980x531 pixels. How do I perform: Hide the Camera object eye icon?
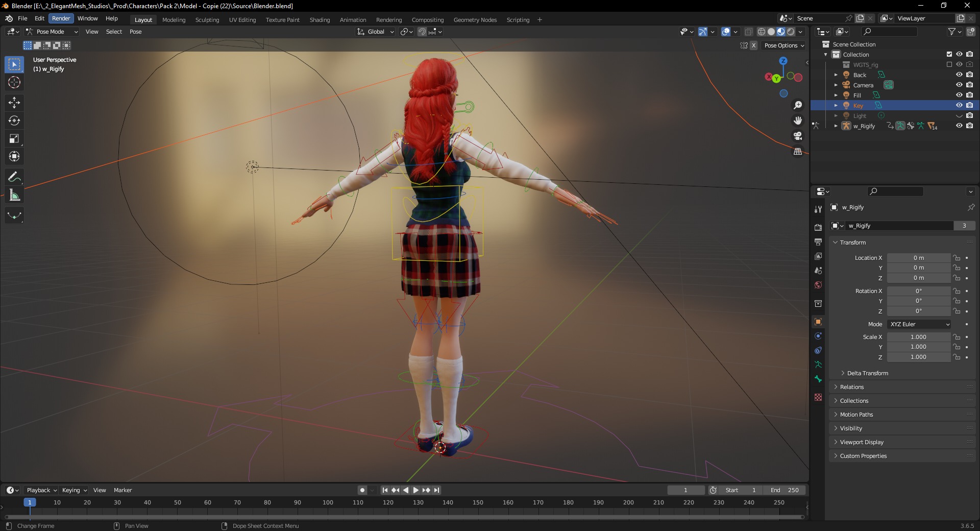coord(959,85)
